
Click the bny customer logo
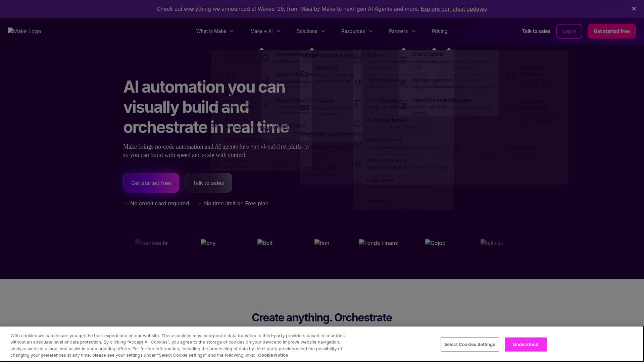click(208, 243)
